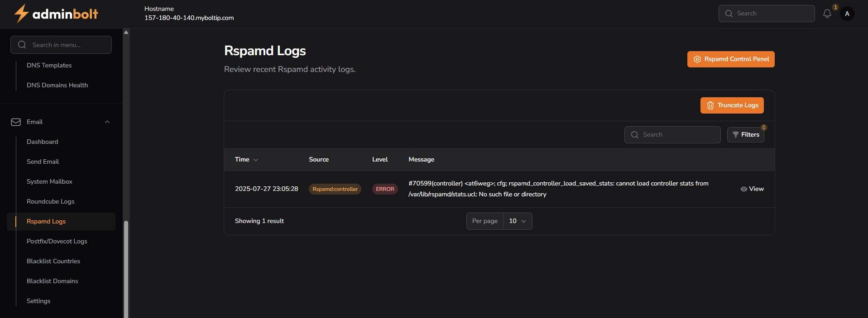Open the Per page 10 dropdown
868x318 pixels.
518,221
